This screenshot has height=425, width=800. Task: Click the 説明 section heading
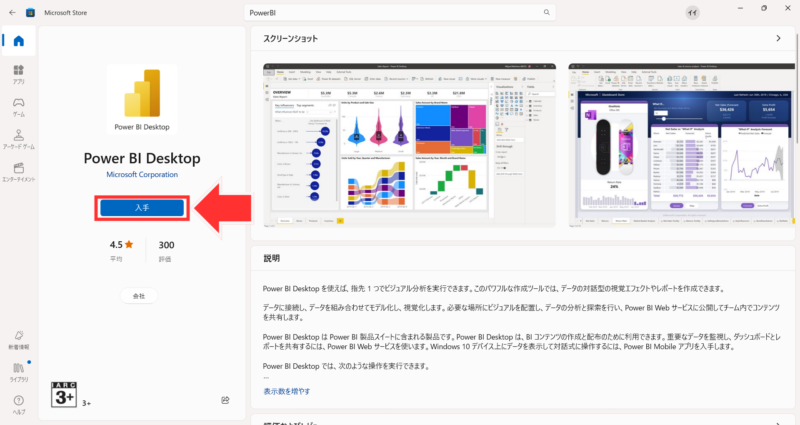click(271, 258)
